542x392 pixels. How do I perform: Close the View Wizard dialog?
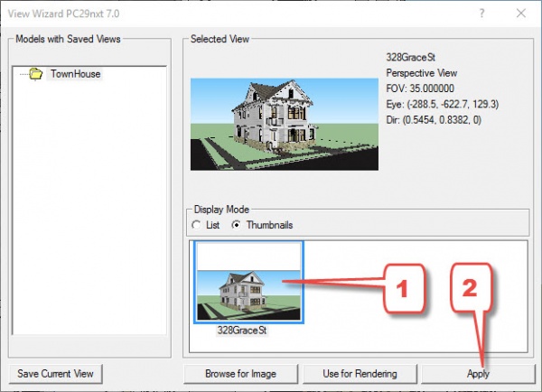519,13
